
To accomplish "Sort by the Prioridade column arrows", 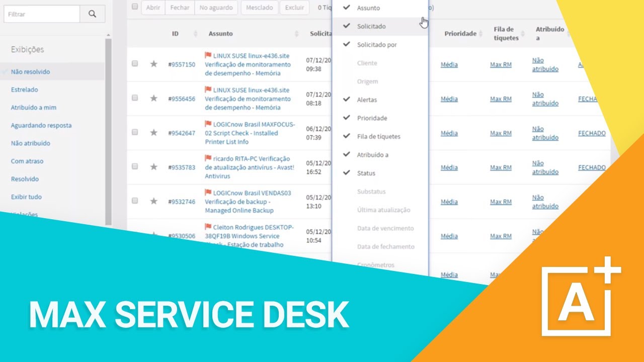I will click(481, 34).
